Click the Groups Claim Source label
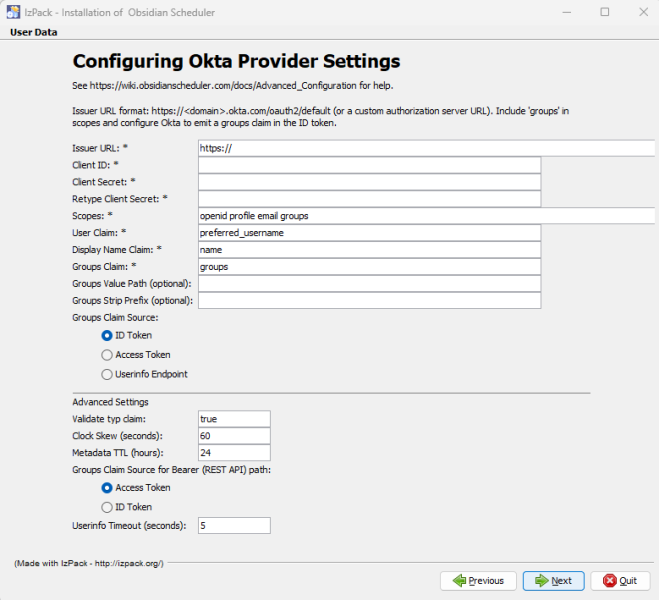 click(x=115, y=318)
